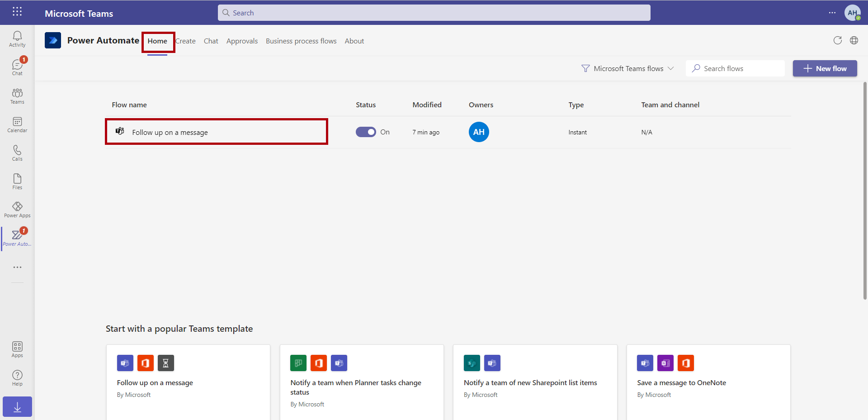Click the AH owner avatar in the flow row
Viewport: 868px width, 420px height.
pos(479,132)
